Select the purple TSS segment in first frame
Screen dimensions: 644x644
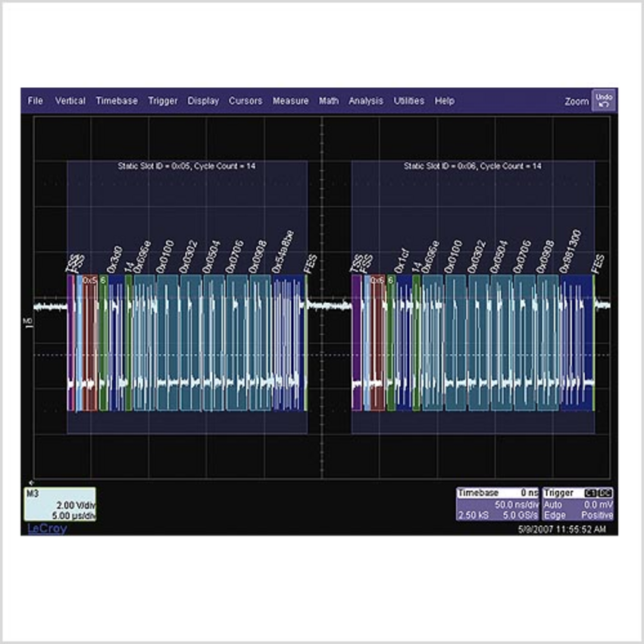(x=70, y=342)
